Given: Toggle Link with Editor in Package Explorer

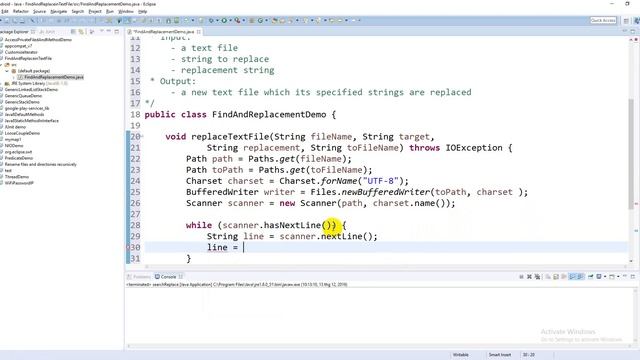Looking at the screenshot, I should tap(81, 31).
